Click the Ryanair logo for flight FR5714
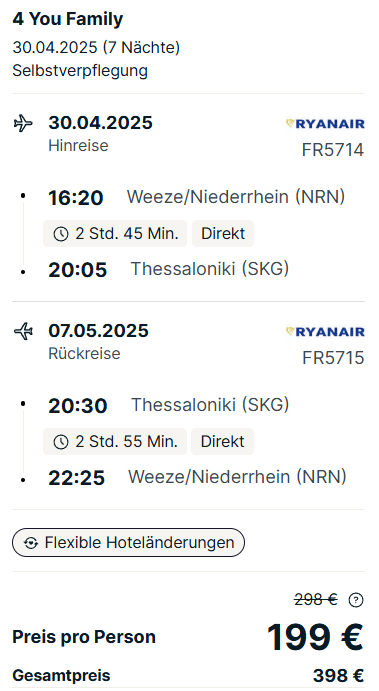The height and width of the screenshot is (691, 379). pyautogui.click(x=325, y=124)
